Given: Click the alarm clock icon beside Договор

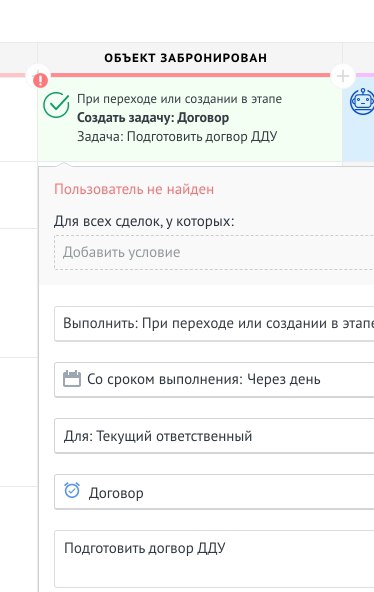Looking at the screenshot, I should pyautogui.click(x=72, y=490).
